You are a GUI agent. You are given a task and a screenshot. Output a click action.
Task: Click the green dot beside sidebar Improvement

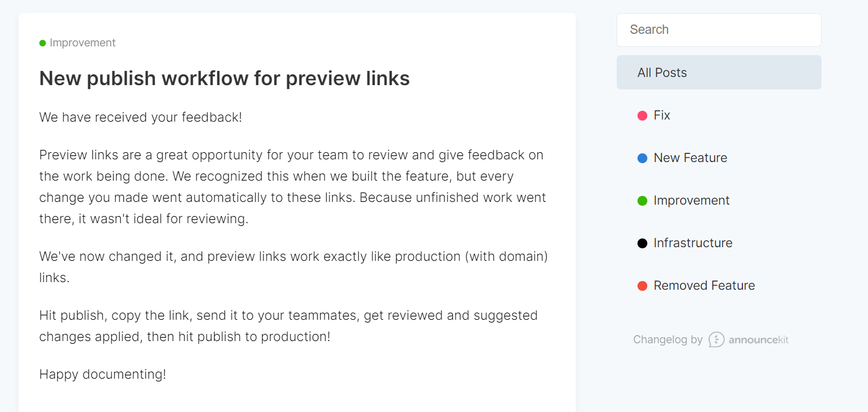642,201
